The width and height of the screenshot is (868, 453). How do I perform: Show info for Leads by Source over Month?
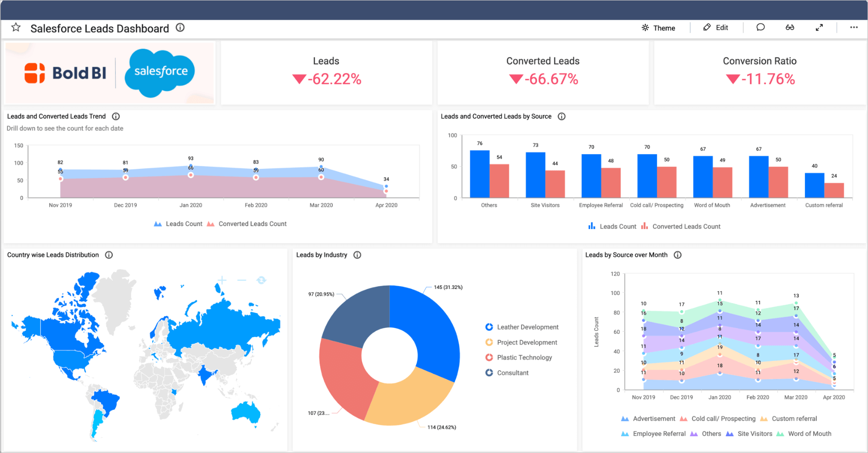point(678,255)
